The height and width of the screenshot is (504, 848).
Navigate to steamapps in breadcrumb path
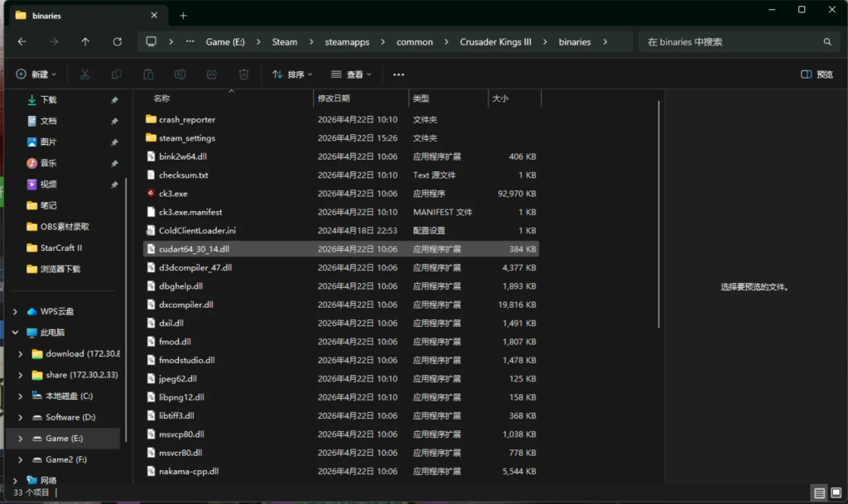[x=345, y=42]
